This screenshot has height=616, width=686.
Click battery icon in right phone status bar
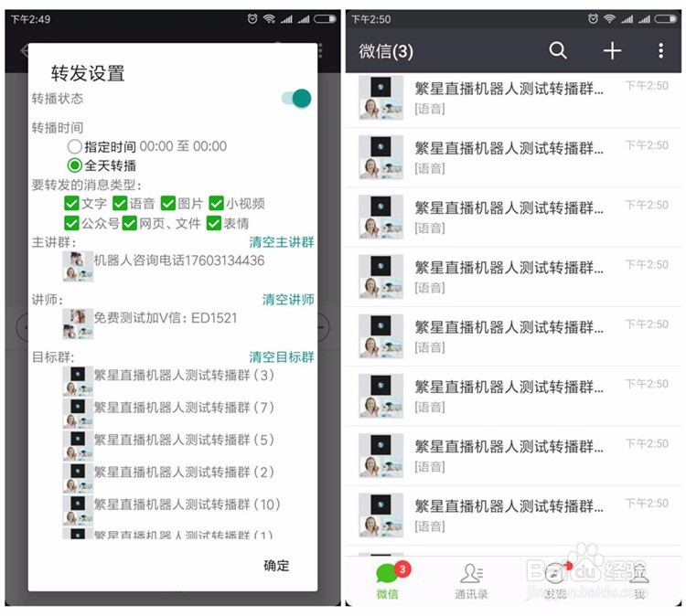(x=666, y=19)
